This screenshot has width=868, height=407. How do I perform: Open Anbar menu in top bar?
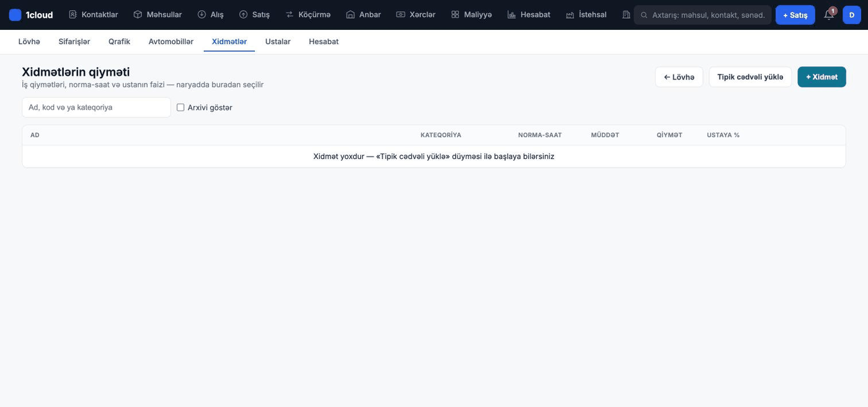coord(363,14)
